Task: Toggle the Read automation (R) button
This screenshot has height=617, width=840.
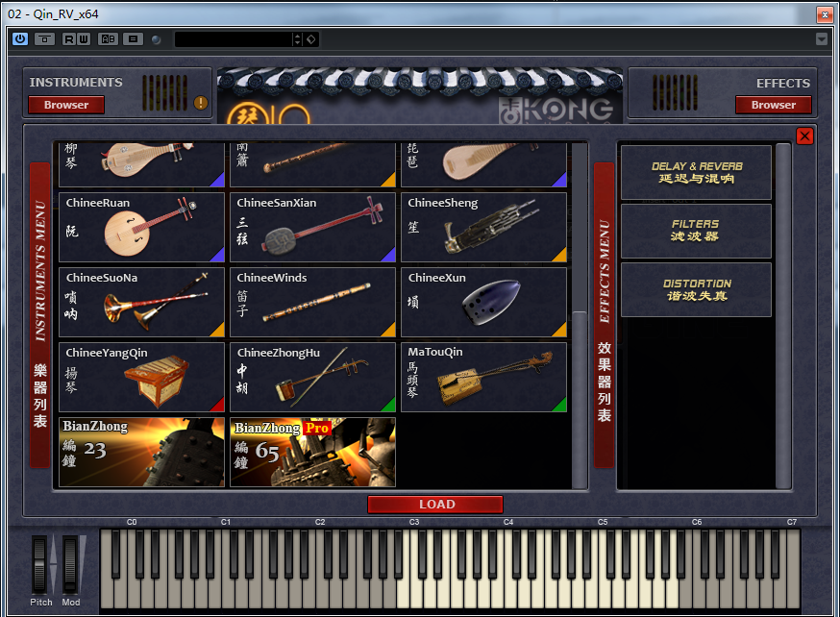Action: click(x=69, y=38)
